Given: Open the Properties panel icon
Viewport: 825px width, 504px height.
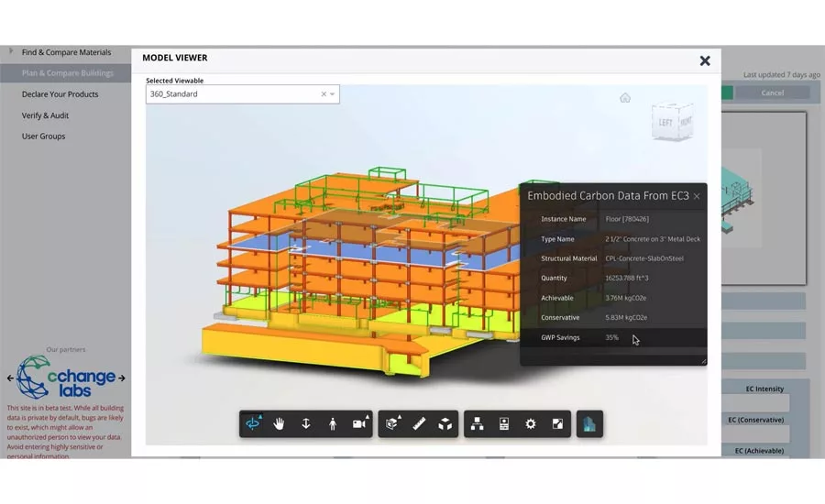Looking at the screenshot, I should [504, 423].
